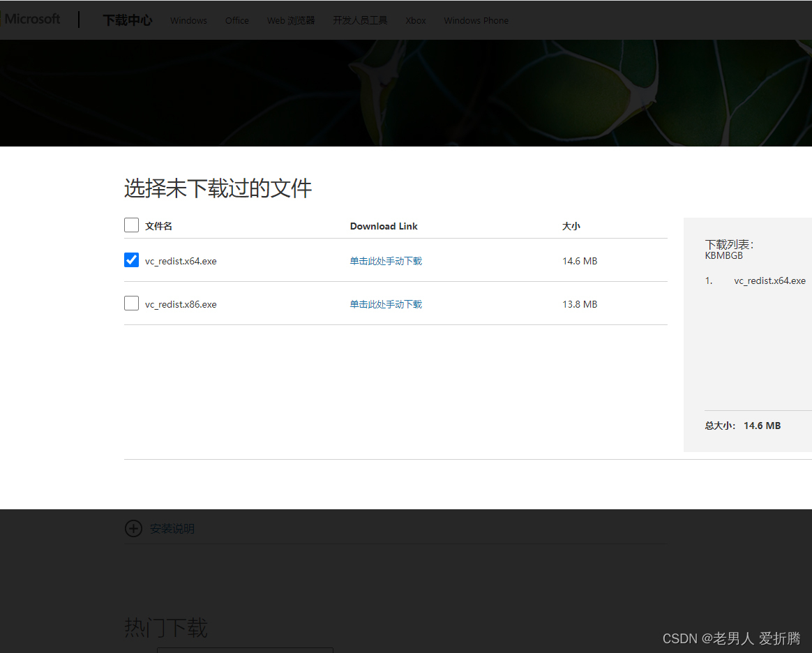Click 单击此处手动下载 for vc_redist.x64.exe
Screen dimensions: 812x653
click(x=386, y=260)
